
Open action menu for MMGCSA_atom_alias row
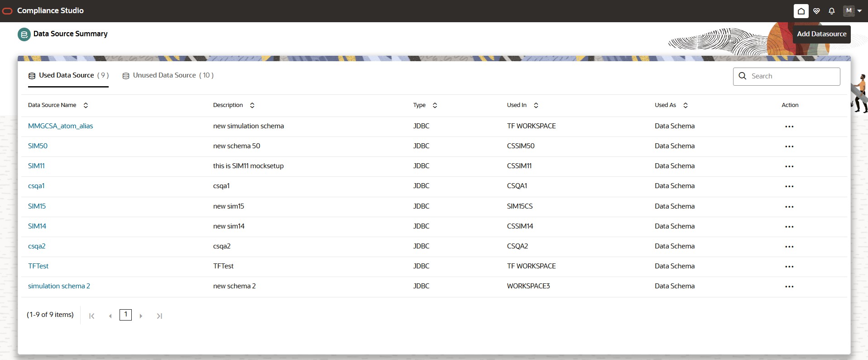pyautogui.click(x=789, y=126)
